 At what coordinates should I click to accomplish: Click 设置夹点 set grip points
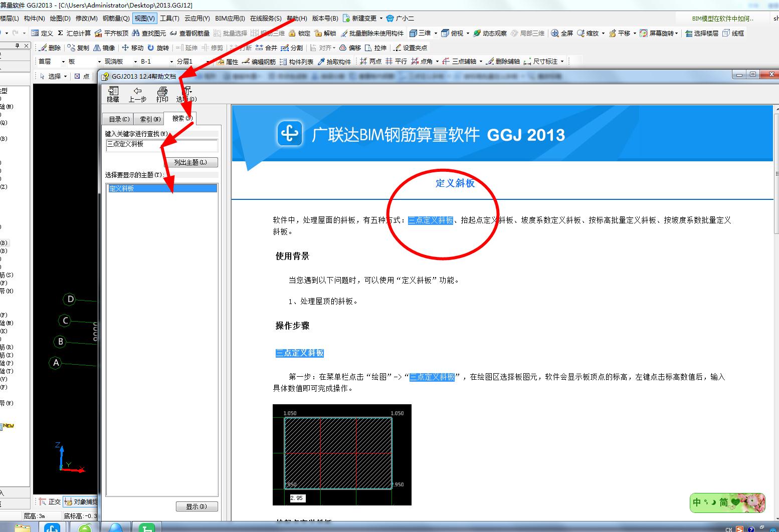(x=411, y=48)
